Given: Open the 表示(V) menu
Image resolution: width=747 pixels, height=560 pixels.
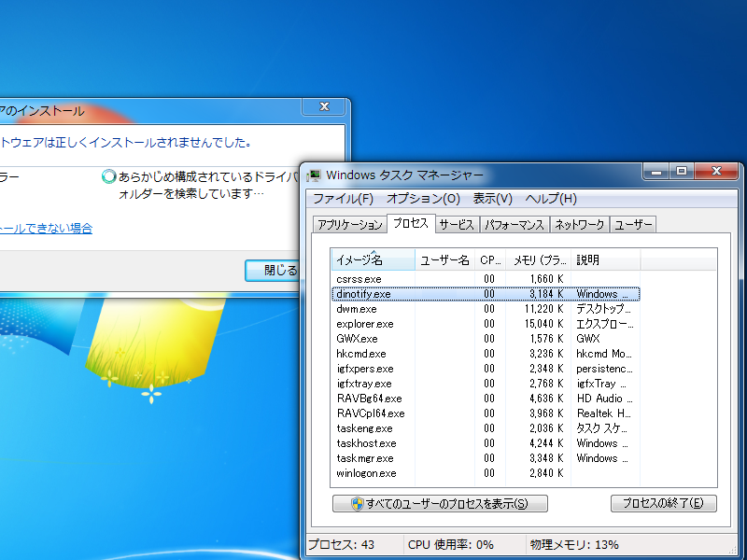Looking at the screenshot, I should pos(492,199).
